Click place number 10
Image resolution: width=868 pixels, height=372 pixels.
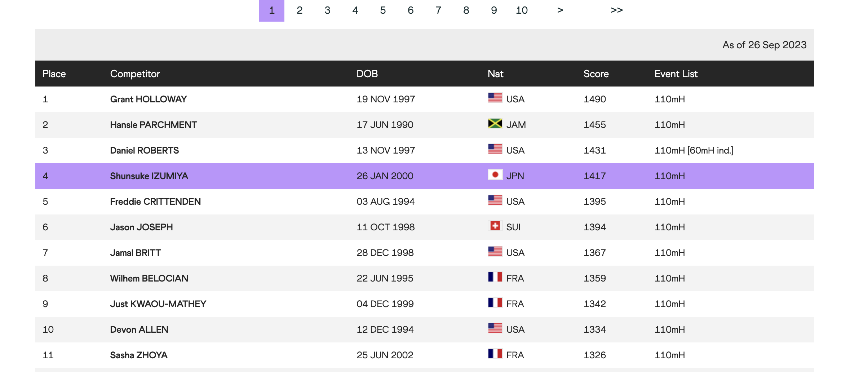coord(48,329)
